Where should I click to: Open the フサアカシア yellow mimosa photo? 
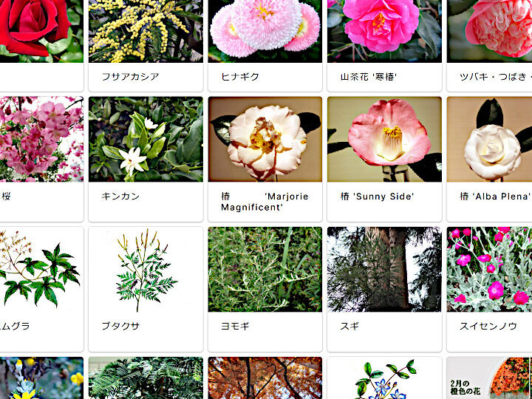point(146,31)
